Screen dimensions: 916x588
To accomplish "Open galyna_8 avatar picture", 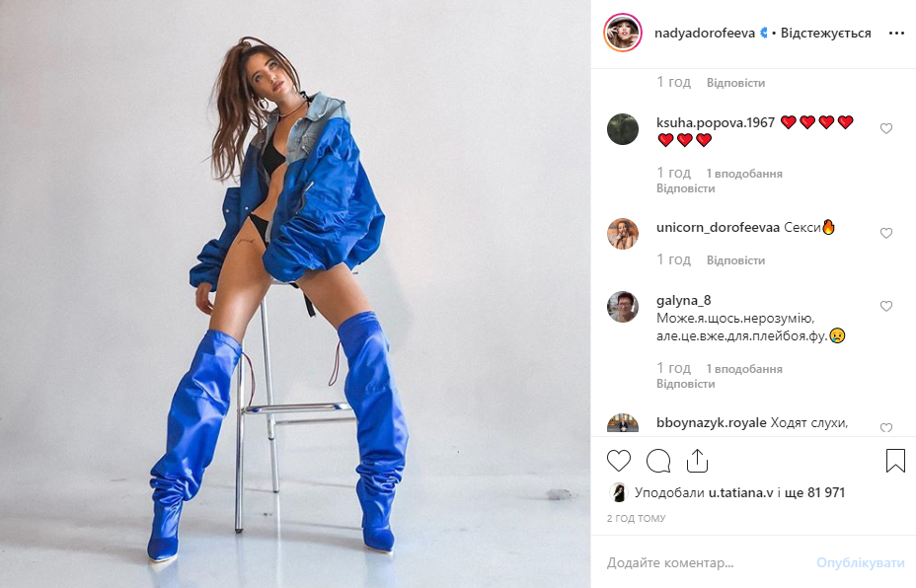I will (623, 307).
